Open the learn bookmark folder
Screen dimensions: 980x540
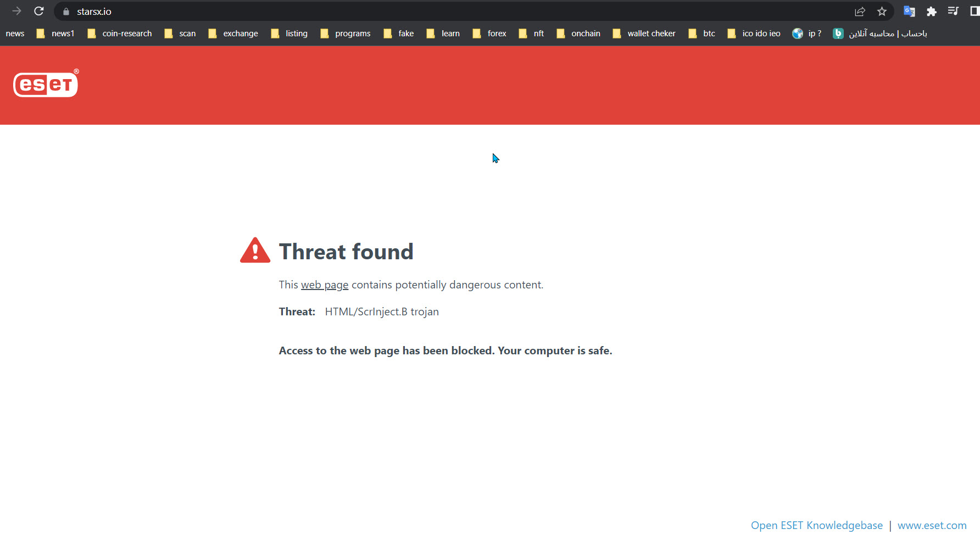pyautogui.click(x=443, y=34)
